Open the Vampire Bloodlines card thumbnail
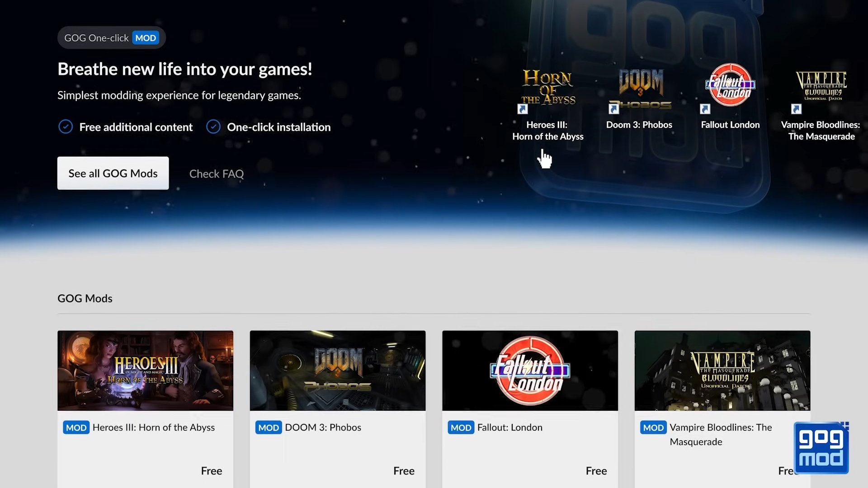Viewport: 868px width, 488px height. coord(722,371)
